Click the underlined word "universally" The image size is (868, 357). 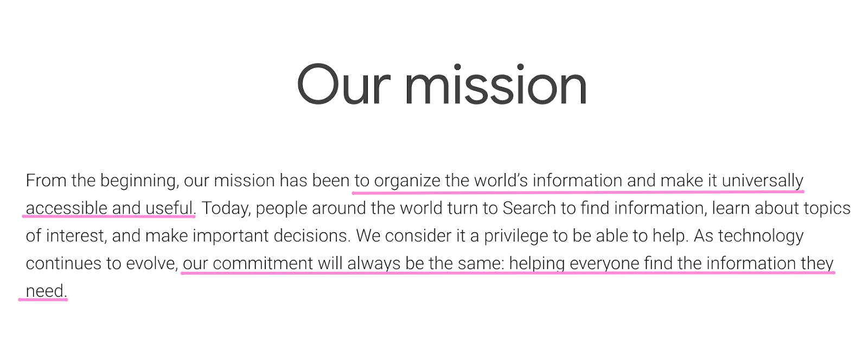click(x=762, y=181)
